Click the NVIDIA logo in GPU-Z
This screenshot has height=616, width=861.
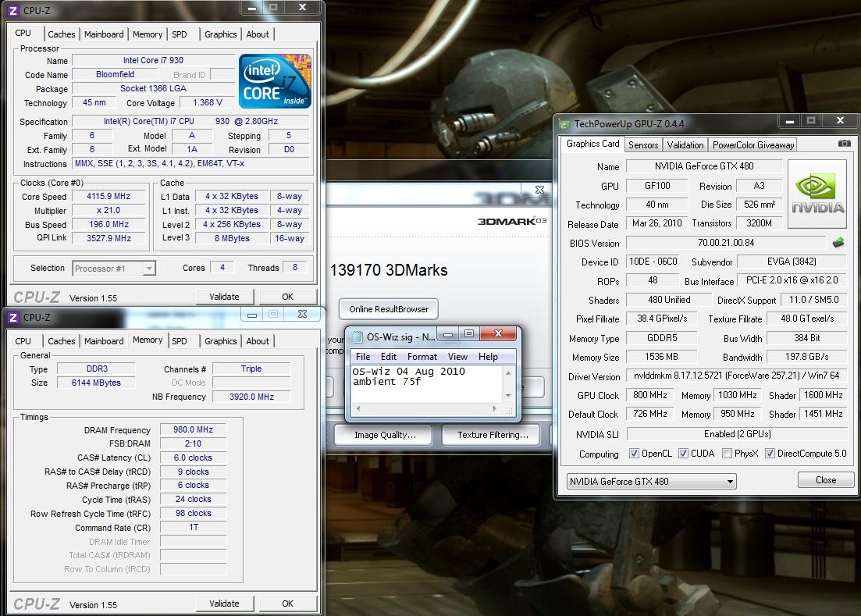817,194
